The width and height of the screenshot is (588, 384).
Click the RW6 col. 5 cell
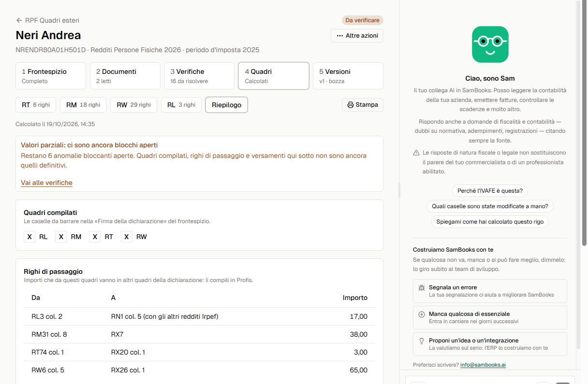(48, 370)
